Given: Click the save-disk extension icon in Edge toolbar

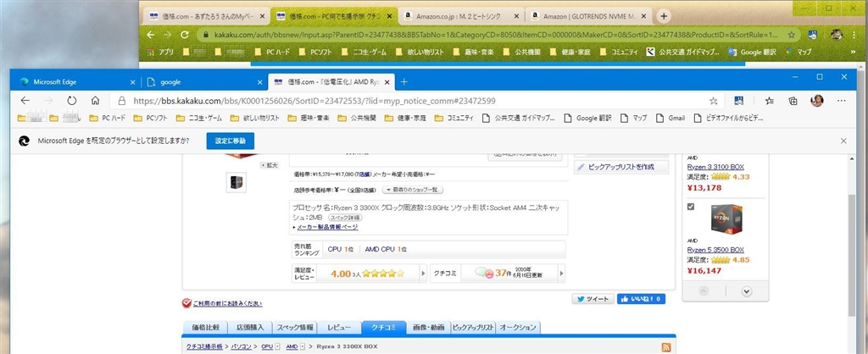Looking at the screenshot, I should coord(738,101).
